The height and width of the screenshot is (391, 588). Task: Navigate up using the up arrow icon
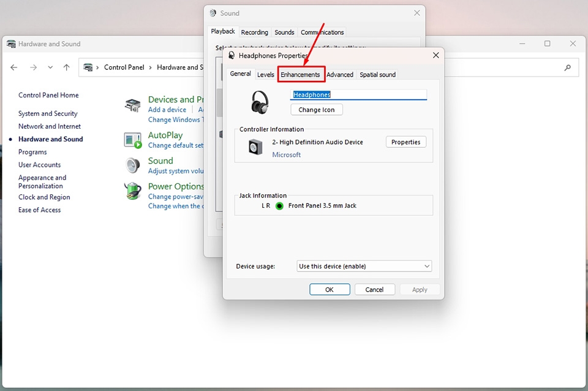[x=66, y=67]
